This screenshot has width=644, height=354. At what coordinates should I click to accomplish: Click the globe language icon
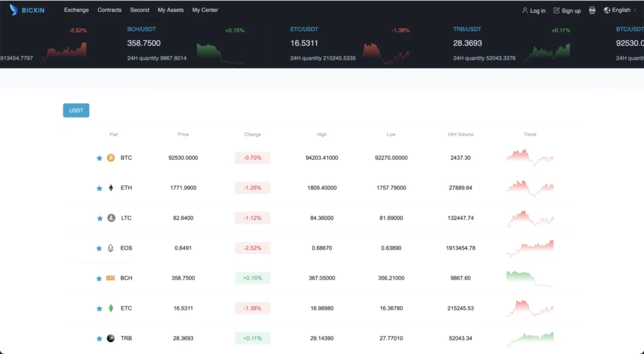pos(607,10)
